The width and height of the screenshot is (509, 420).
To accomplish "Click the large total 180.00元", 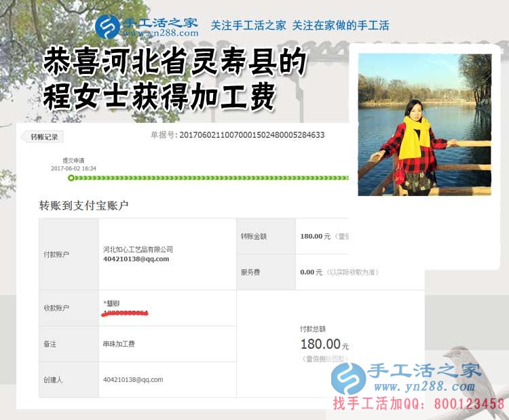I will tap(324, 344).
